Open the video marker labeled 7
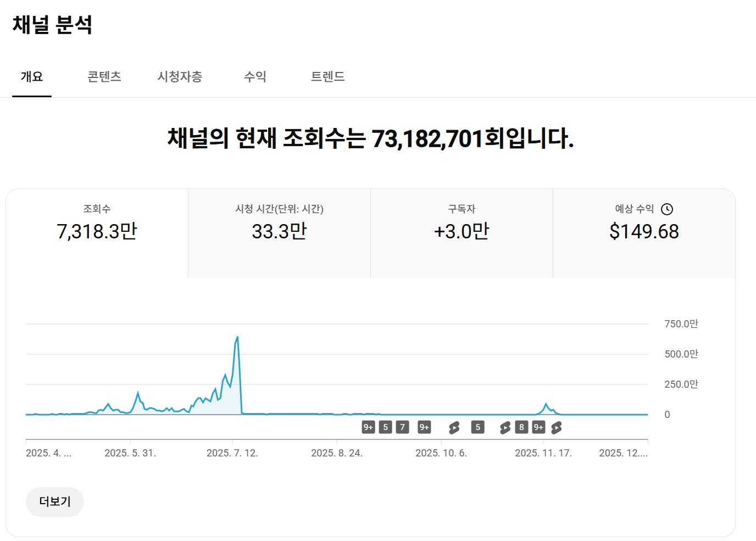This screenshot has height=541, width=756. 403,427
